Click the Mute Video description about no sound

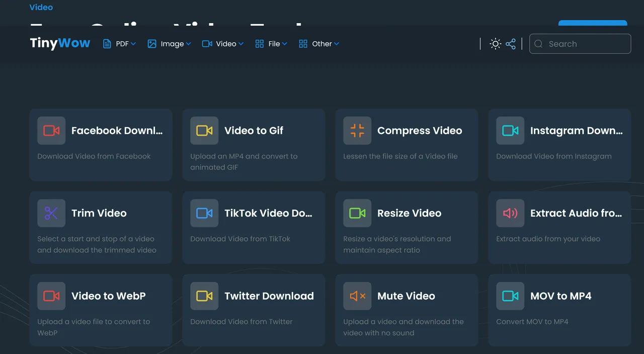point(404,327)
